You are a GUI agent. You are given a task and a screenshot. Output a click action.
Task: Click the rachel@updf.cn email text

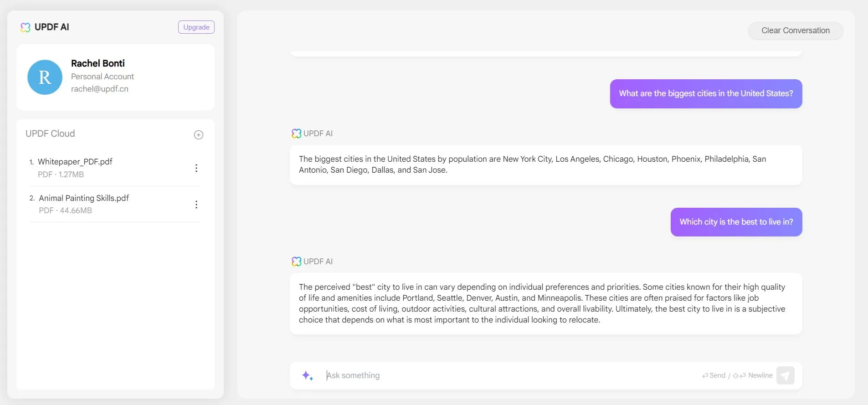(x=100, y=89)
